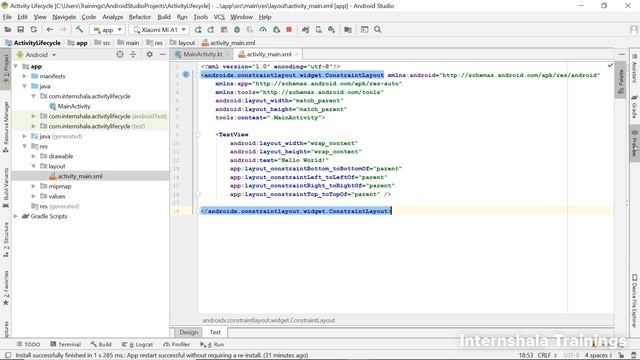Viewport: 640px width, 360px height.
Task: Open the profiler gauge toolbar icon
Action: pyautogui.click(x=263, y=29)
